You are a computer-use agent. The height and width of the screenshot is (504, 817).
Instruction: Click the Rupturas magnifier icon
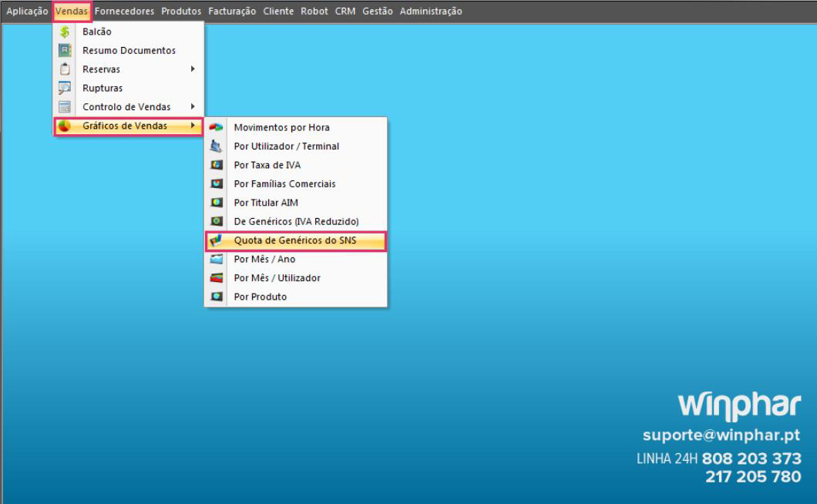(65, 88)
